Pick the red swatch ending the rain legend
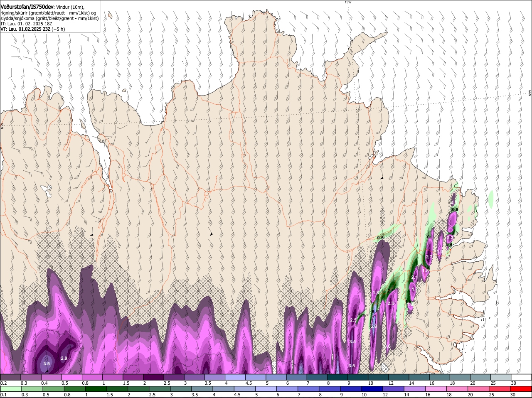Image resolution: width=532 pixels, height=398 pixels. [x=521, y=389]
